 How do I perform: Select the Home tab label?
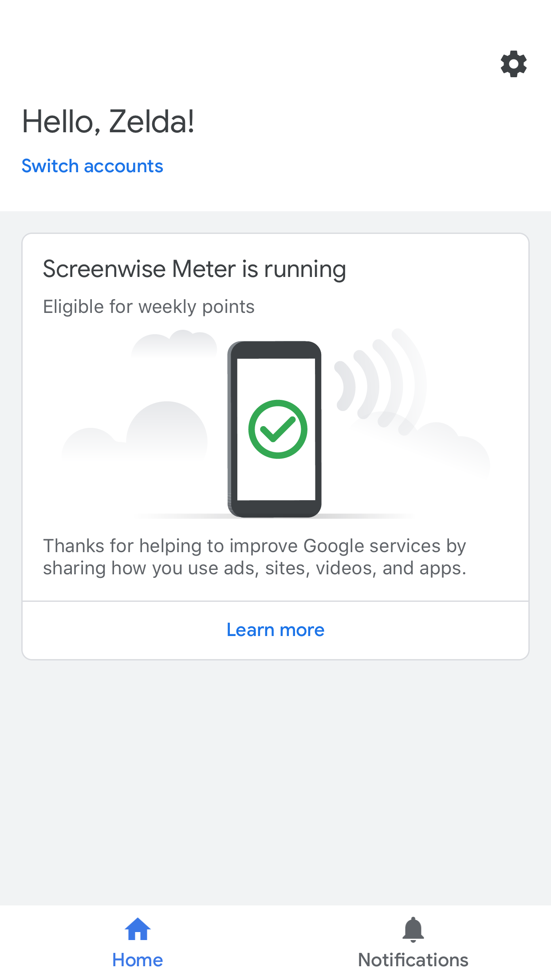pyautogui.click(x=138, y=960)
